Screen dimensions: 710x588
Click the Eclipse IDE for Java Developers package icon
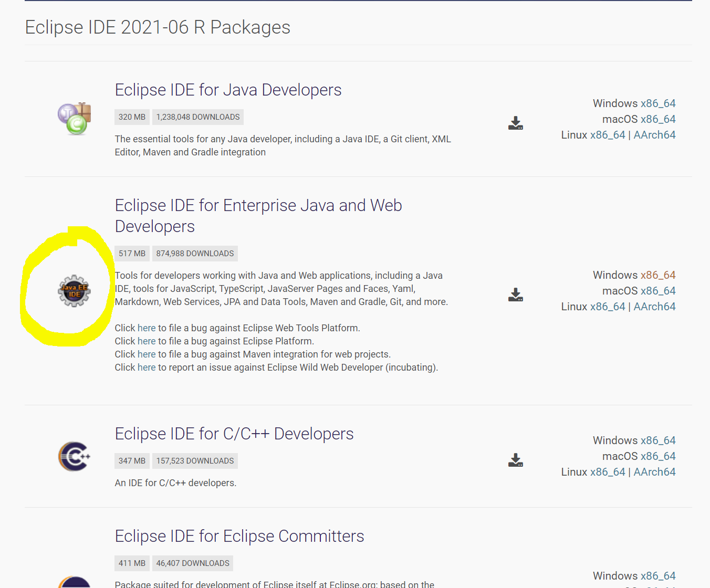(x=75, y=119)
